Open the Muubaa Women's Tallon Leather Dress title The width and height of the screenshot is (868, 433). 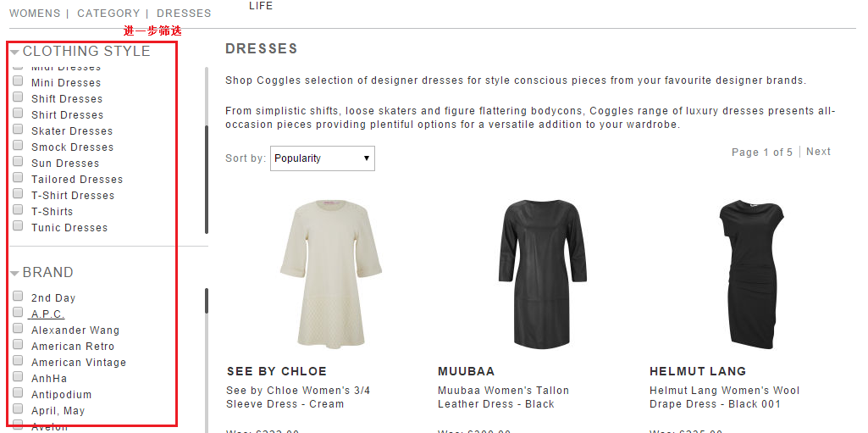click(503, 397)
